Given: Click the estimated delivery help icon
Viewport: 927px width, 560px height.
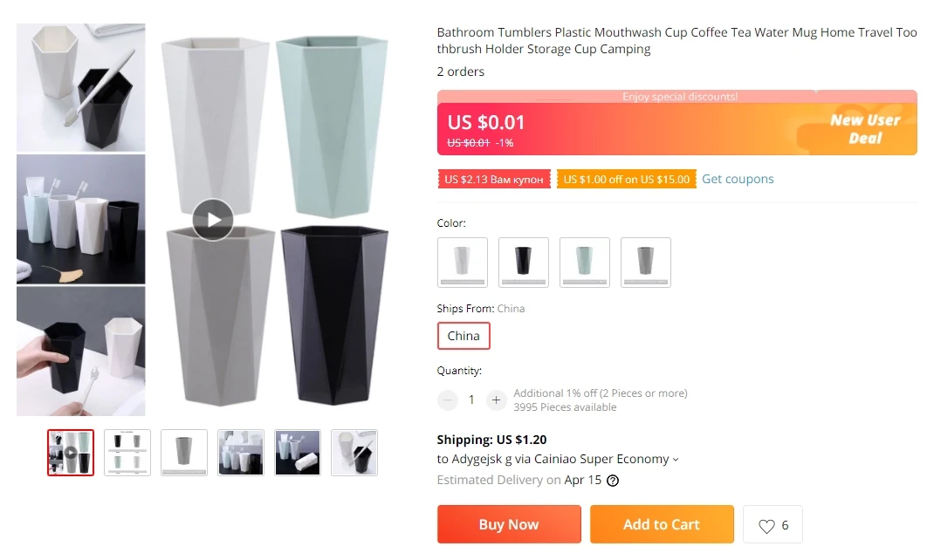Looking at the screenshot, I should [x=613, y=481].
